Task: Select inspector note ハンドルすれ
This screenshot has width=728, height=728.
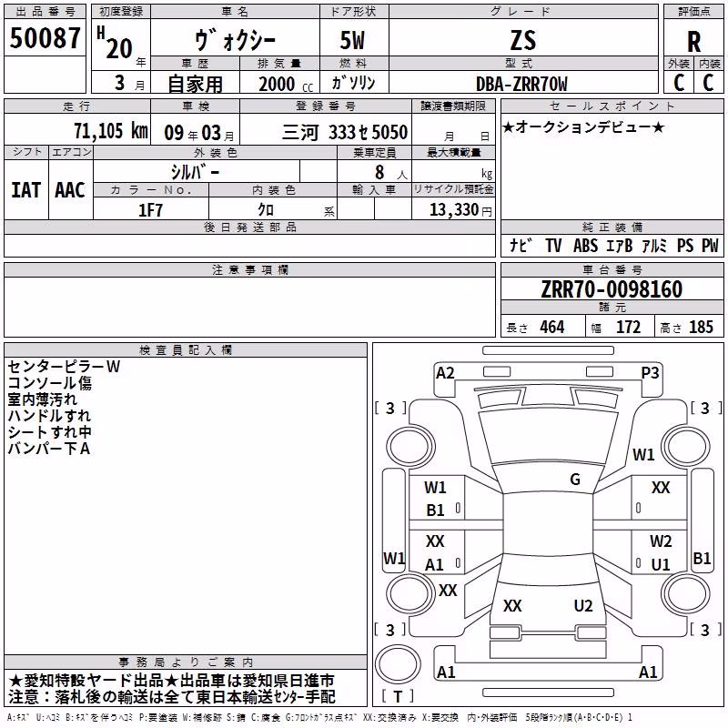Action: click(x=49, y=416)
